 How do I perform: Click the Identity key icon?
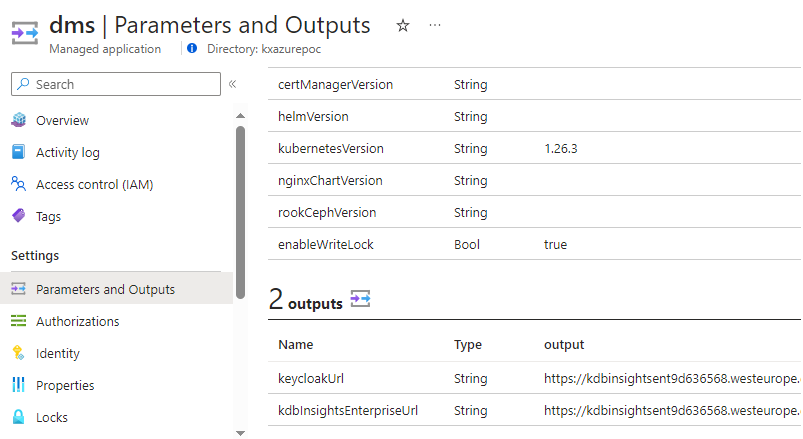click(18, 352)
